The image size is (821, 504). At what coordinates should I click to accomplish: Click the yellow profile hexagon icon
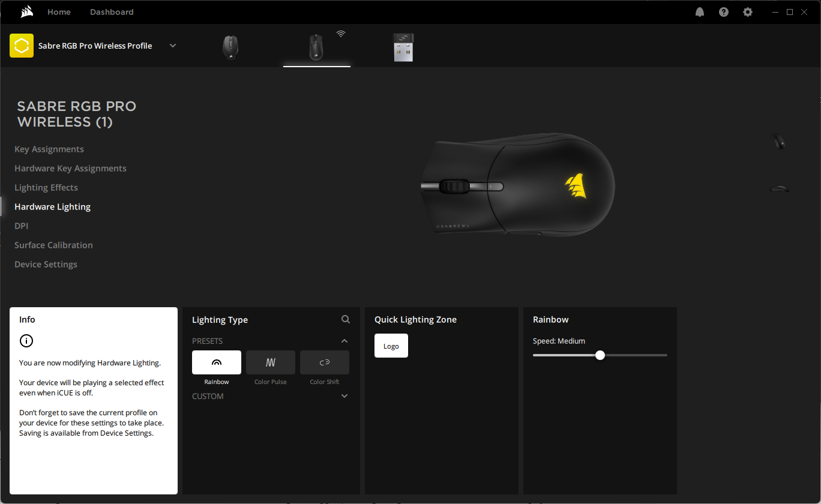22,46
